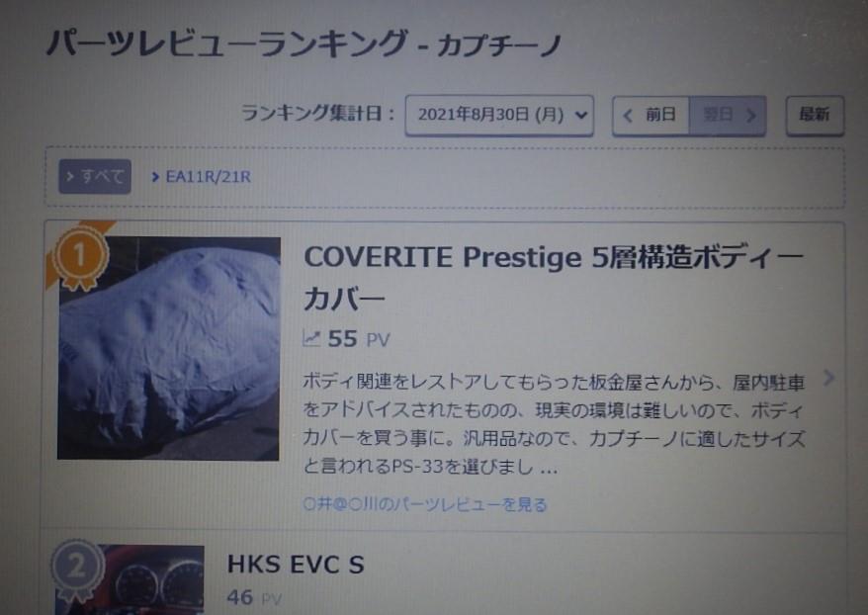
Task: Click the dropdown arrow beside 2021年8月30日
Action: tap(580, 115)
